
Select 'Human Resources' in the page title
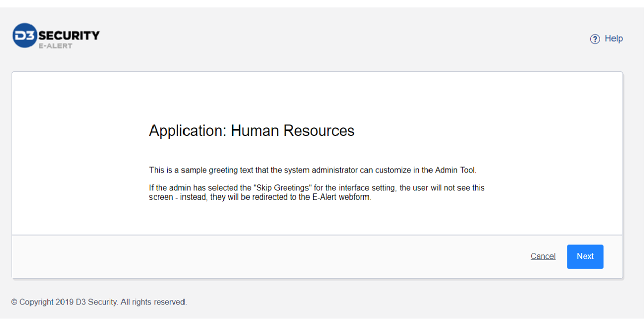pos(292,131)
